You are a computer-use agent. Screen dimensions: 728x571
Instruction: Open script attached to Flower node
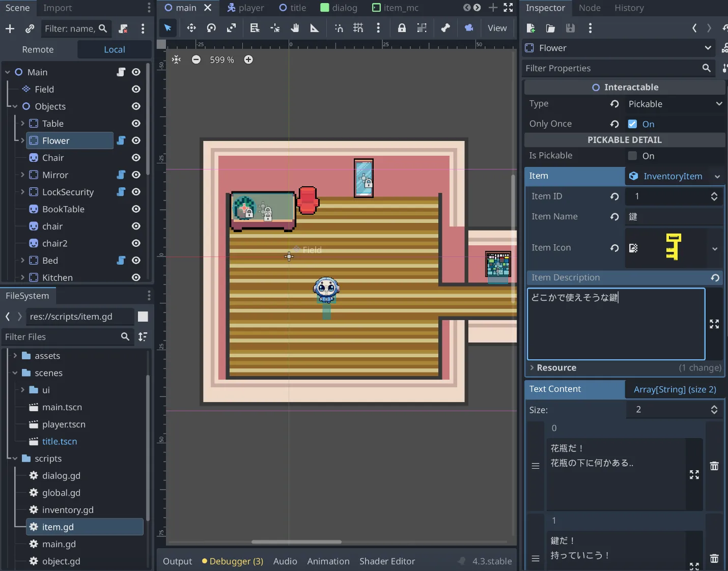click(x=121, y=140)
